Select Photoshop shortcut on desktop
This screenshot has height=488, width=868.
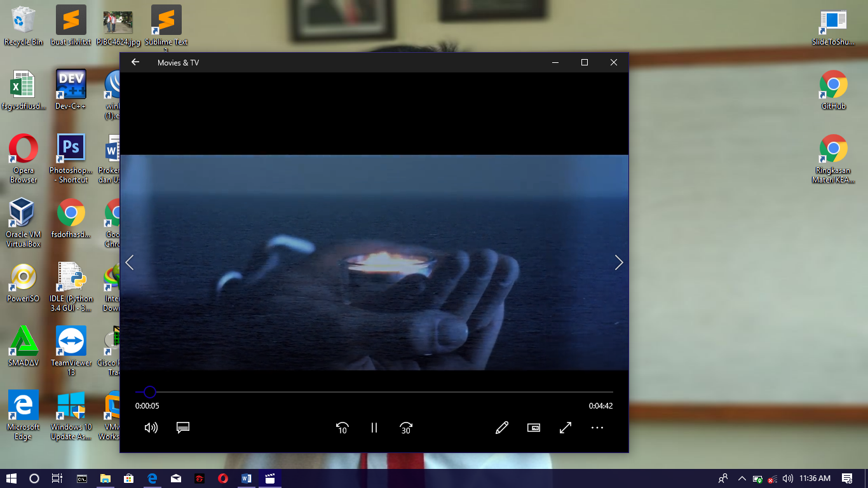[x=71, y=159]
